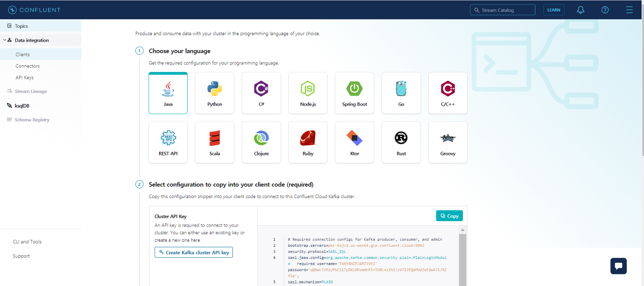
Task: Pick the Ruby language card
Action: [308, 142]
